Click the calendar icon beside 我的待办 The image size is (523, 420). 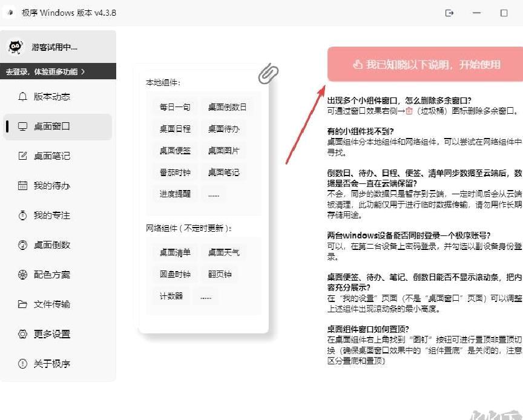click(22, 185)
